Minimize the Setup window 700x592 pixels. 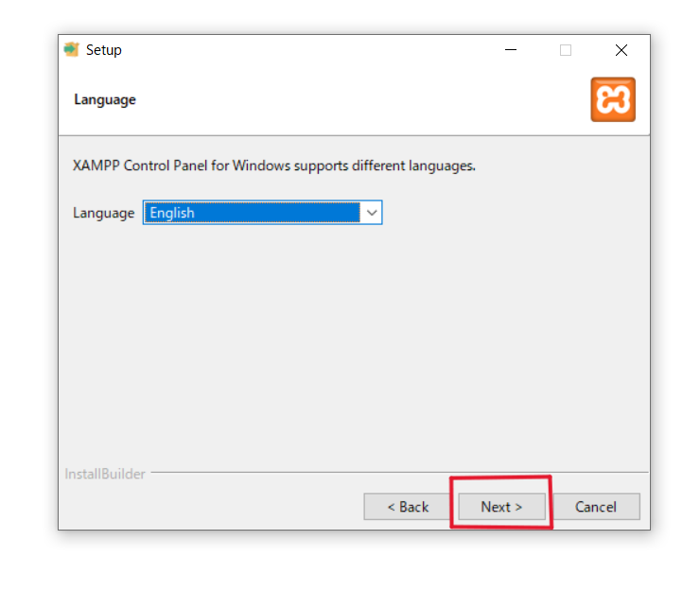(511, 50)
